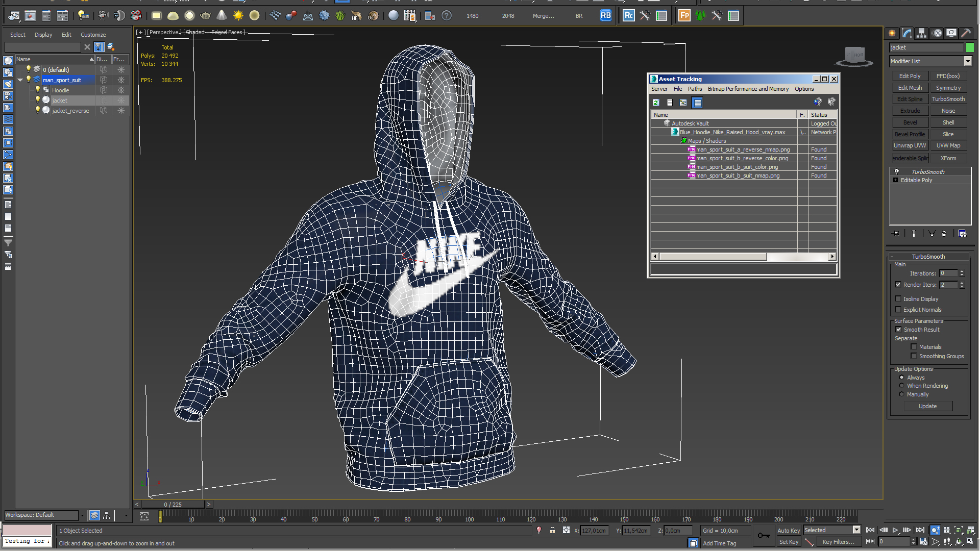Open the scene explorer Customize menu

point(93,35)
